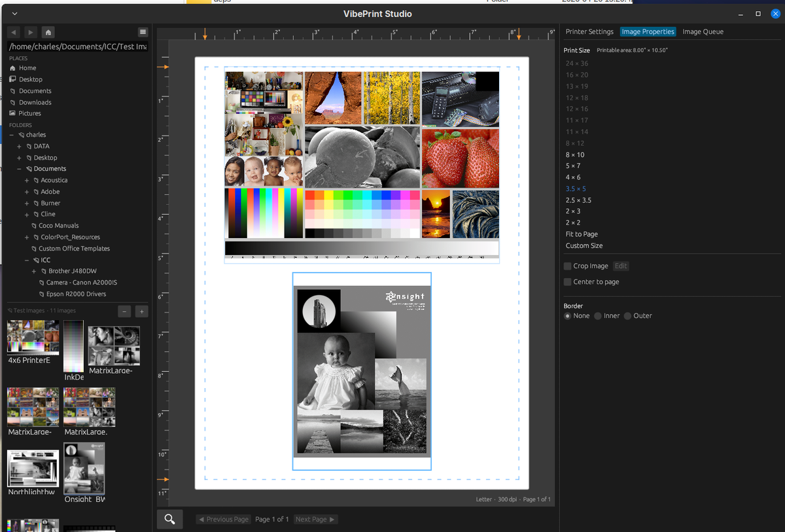
Task: Click the magnifier zoom icon below the canvas
Action: (x=169, y=519)
